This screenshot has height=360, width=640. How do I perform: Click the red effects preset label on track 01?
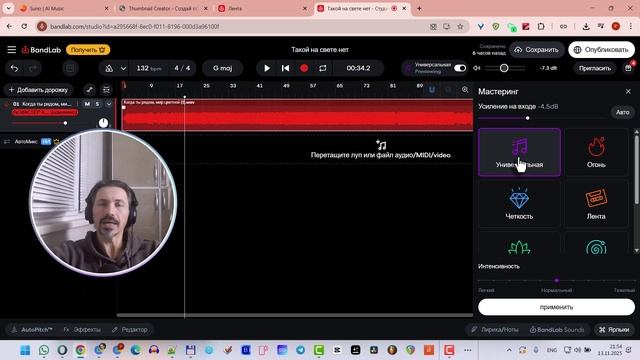pyautogui.click(x=45, y=112)
